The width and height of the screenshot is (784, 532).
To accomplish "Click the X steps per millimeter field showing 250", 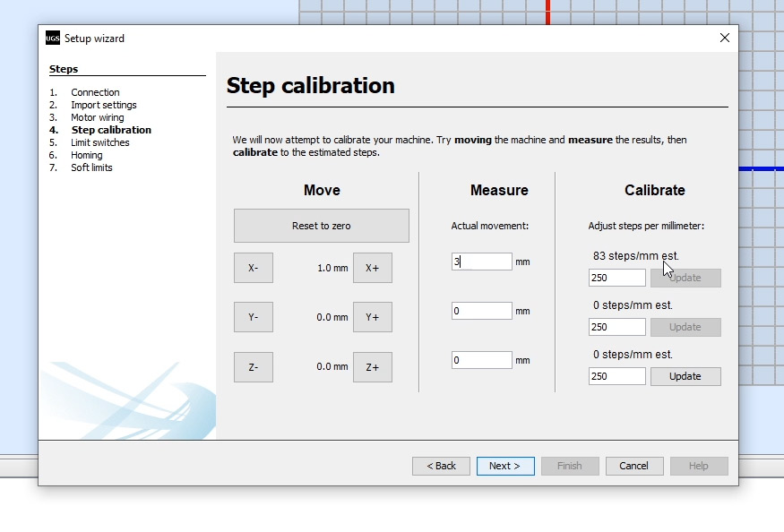I will coord(616,278).
